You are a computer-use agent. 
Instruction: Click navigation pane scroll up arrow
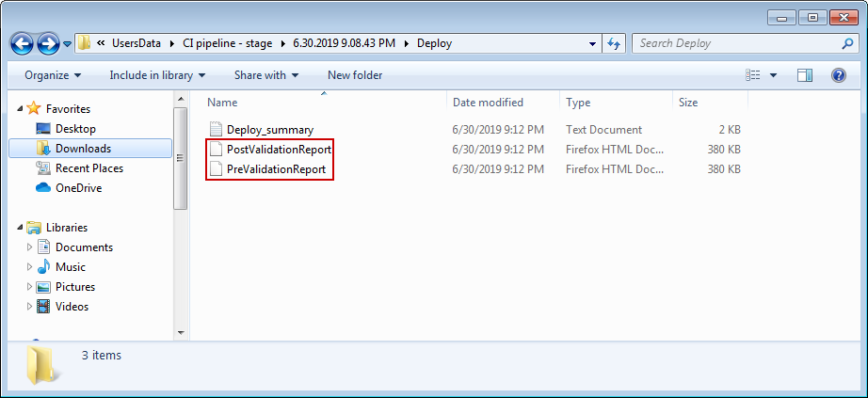pyautogui.click(x=181, y=100)
